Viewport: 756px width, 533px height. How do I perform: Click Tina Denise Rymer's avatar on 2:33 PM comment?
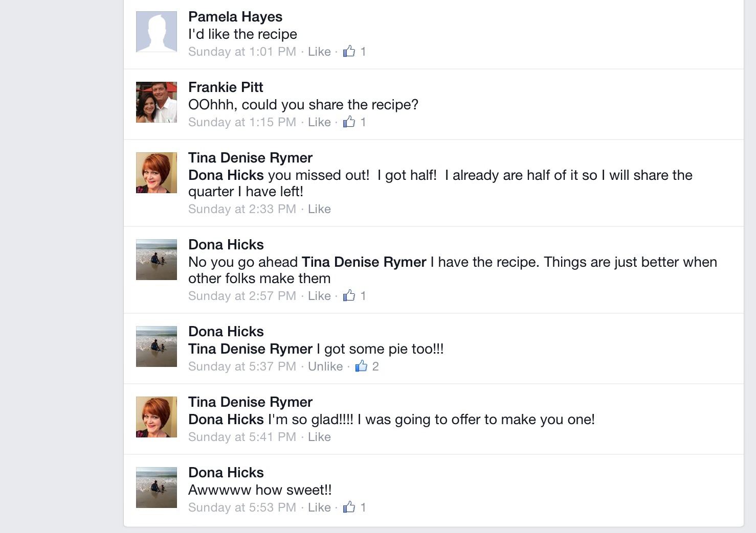click(x=157, y=173)
